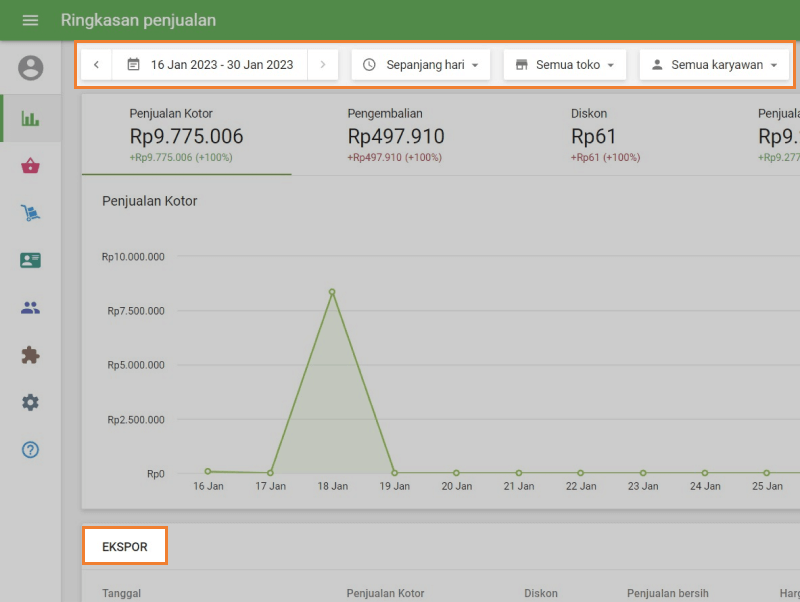Screen dimensions: 800x602
Task: Switch to the Diskon summary tab
Action: coord(605,136)
